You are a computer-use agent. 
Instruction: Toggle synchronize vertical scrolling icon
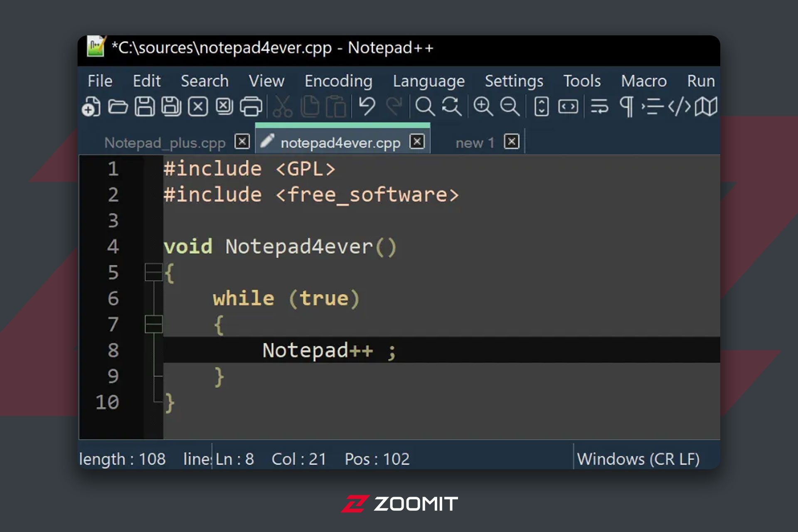(542, 106)
